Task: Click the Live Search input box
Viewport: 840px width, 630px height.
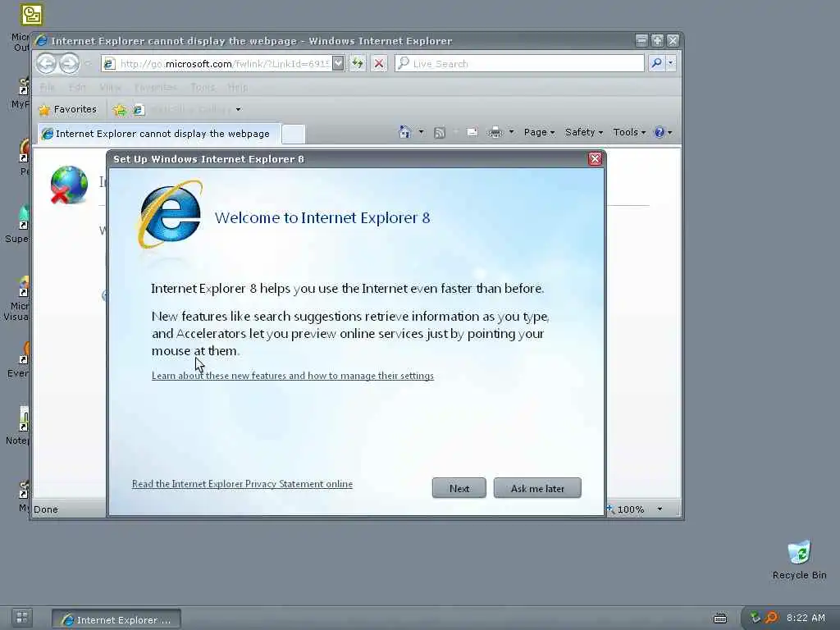Action: point(519,63)
